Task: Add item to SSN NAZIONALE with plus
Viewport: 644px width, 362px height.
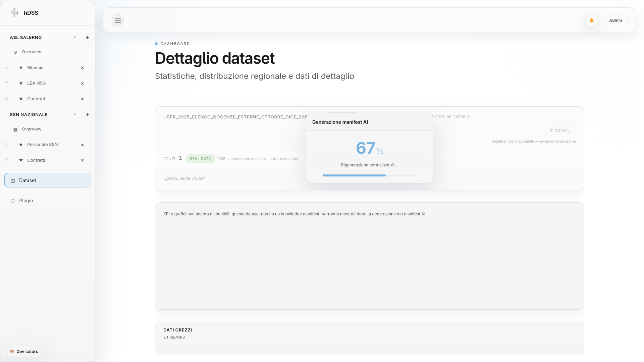Action: point(88,115)
